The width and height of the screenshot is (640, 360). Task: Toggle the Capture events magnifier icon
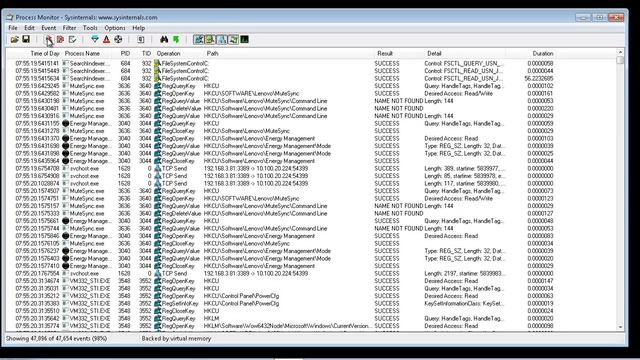[x=49, y=40]
